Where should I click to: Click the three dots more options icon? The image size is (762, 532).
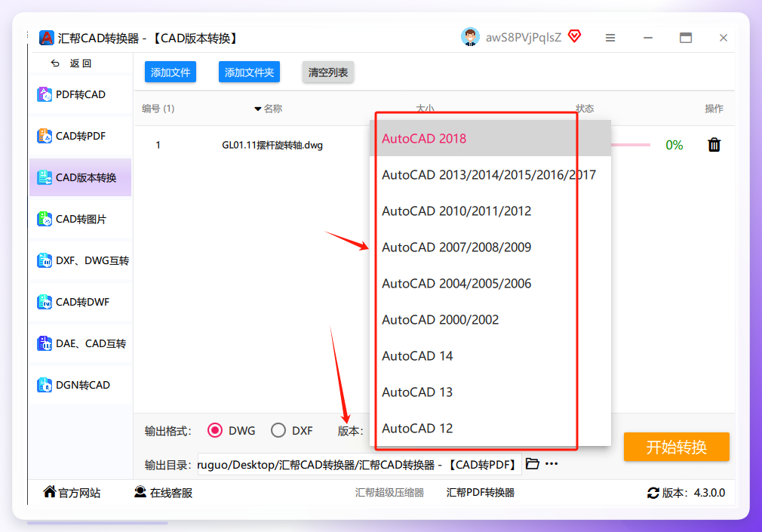(x=552, y=464)
